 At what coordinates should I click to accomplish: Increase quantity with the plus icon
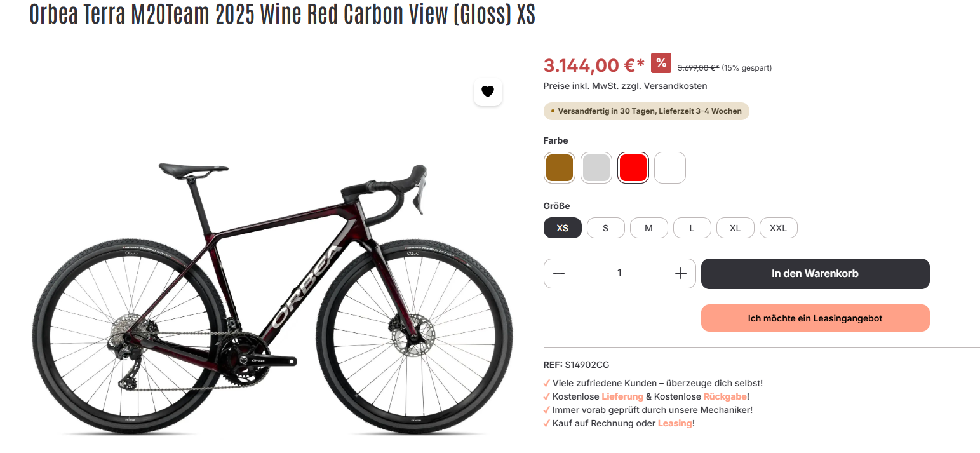tap(681, 273)
